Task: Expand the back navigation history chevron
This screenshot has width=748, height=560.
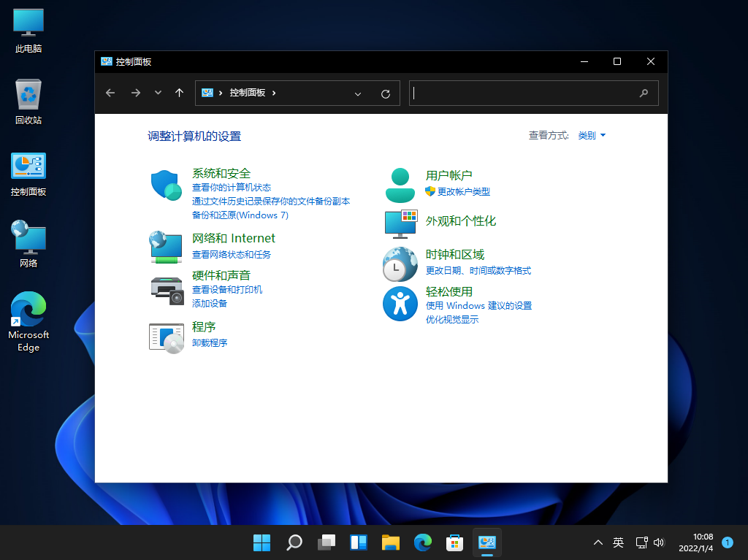Action: click(158, 93)
